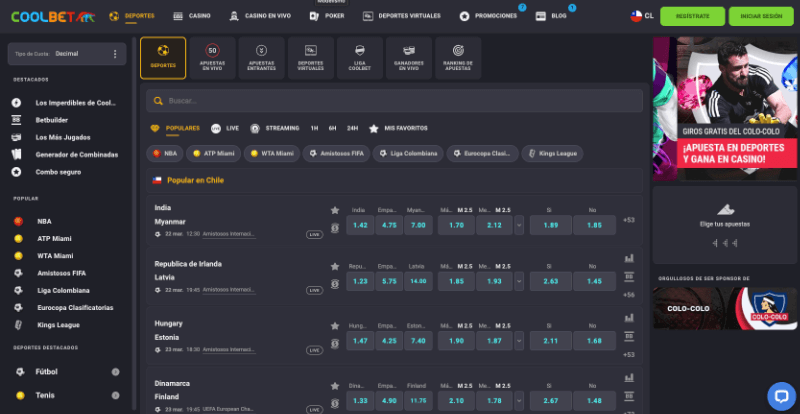Open Tipo de Cuota Decimal options menu
This screenshot has width=800, height=414.
(x=114, y=54)
